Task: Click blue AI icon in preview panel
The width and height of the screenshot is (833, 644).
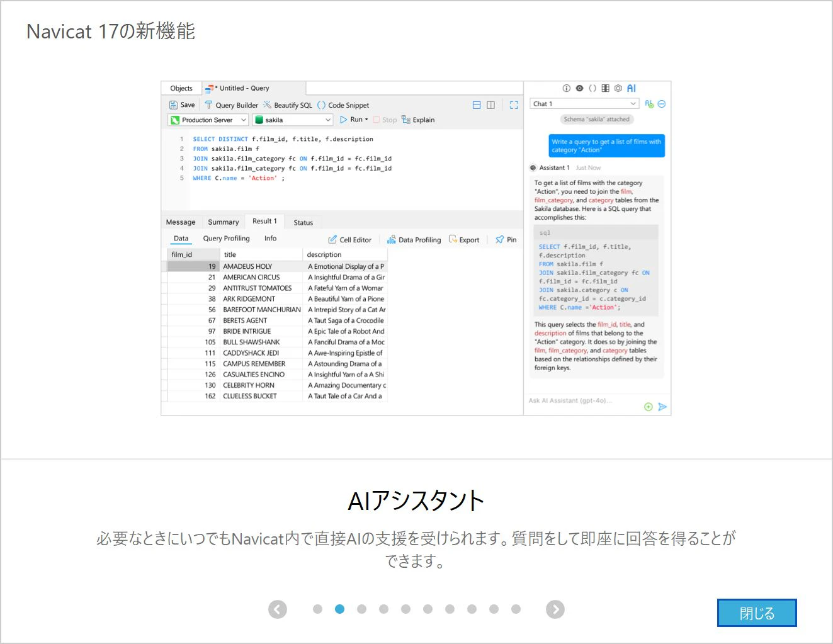Action: (632, 89)
